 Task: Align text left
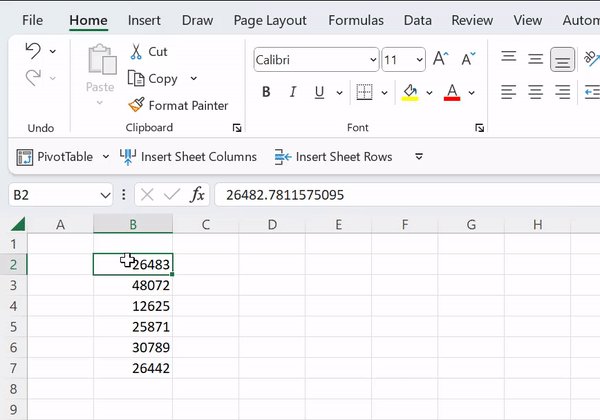click(509, 92)
